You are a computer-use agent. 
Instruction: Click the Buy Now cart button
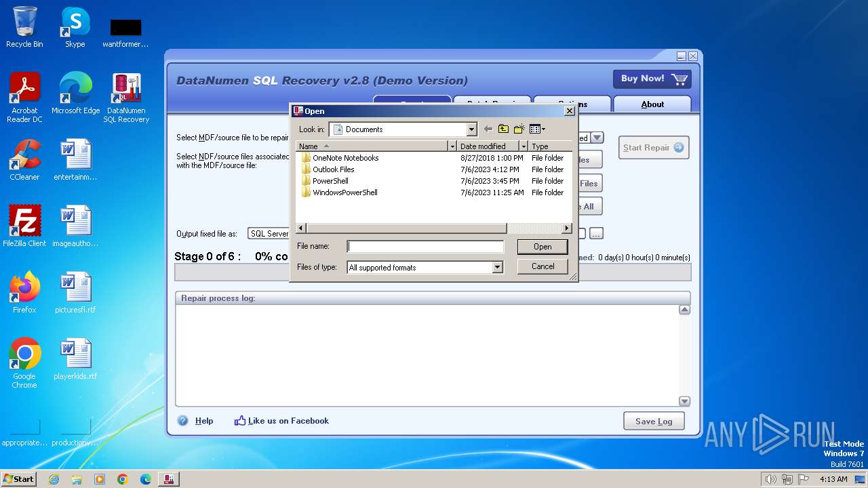coord(652,79)
